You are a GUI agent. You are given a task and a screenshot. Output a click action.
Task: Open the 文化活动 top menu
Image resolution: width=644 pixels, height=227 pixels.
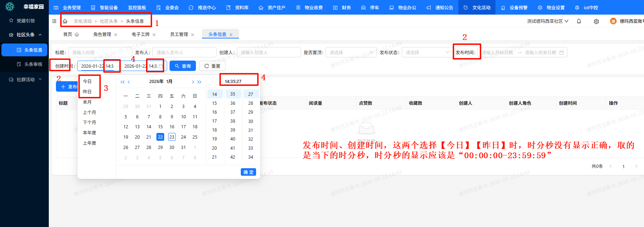(x=477, y=7)
